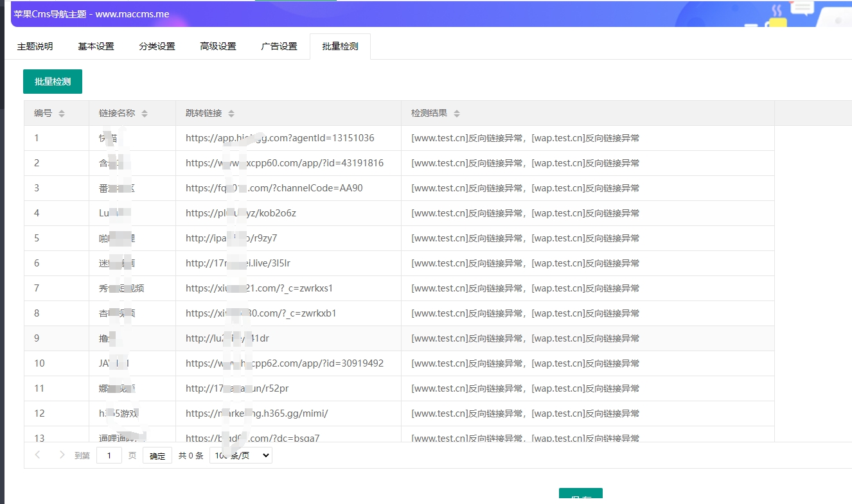Sort results using the 检测结果 sort arrows

pos(456,112)
